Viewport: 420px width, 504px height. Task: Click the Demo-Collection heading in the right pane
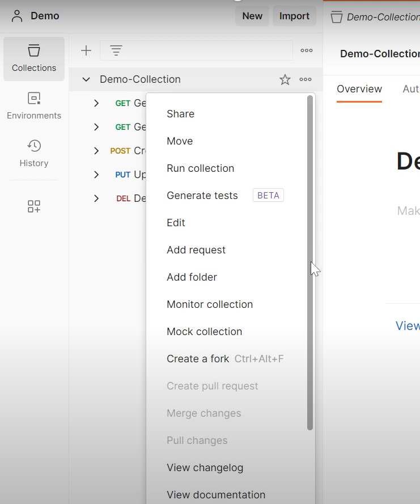click(x=380, y=54)
